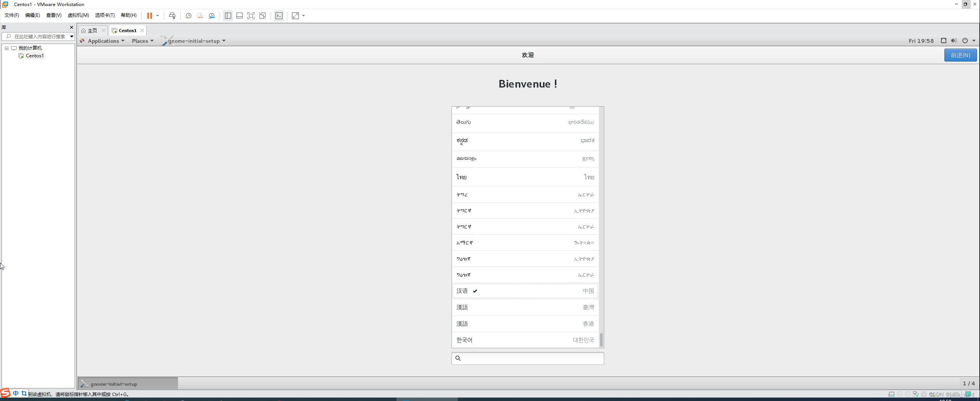This screenshot has height=401, width=980.
Task: Open the 帮助(H) menu
Action: point(129,15)
